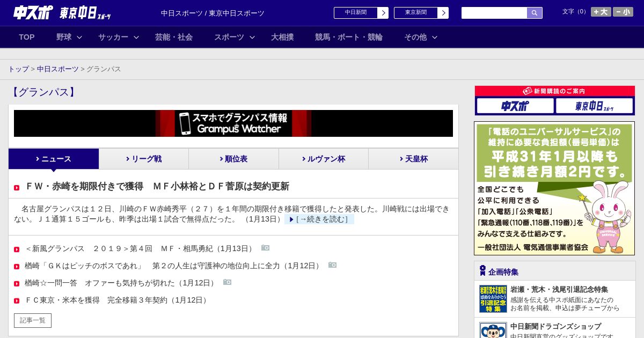Expand the 野球 navigation dropdown
This screenshot has width=644, height=338.
click(x=69, y=37)
